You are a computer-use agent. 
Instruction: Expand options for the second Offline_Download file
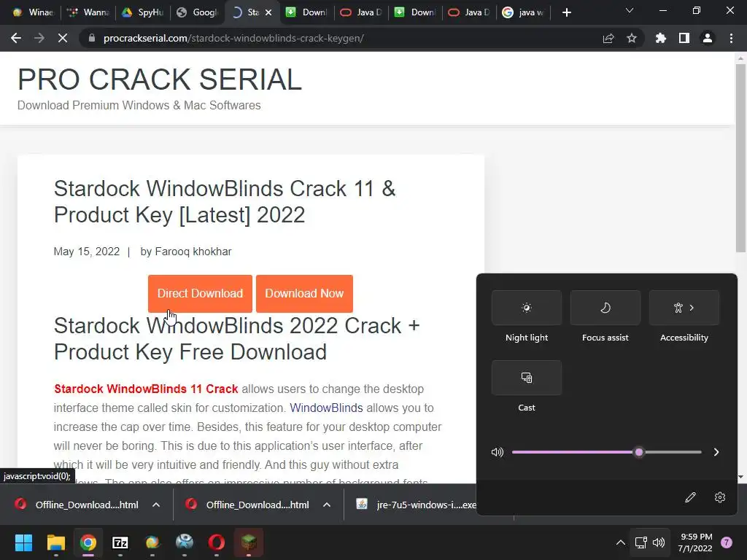[x=327, y=505]
